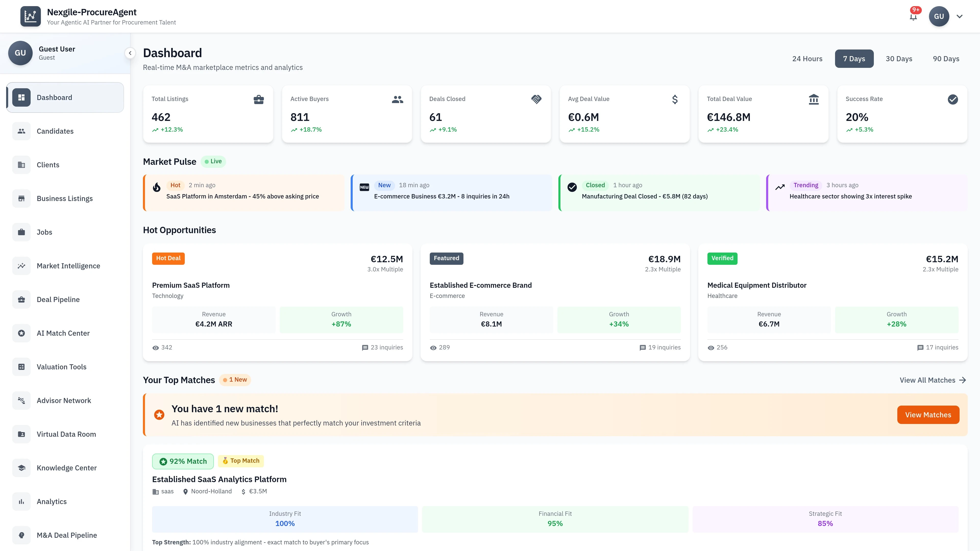Switch to the Dashboard section
Viewport: 980px width, 551px height.
click(x=54, y=97)
